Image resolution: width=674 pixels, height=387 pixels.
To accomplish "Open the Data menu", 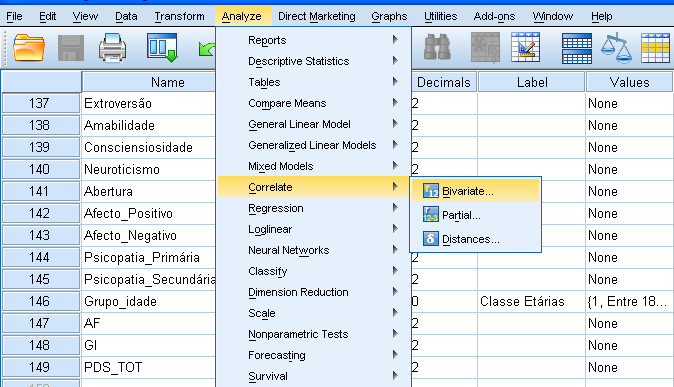I will click(126, 16).
